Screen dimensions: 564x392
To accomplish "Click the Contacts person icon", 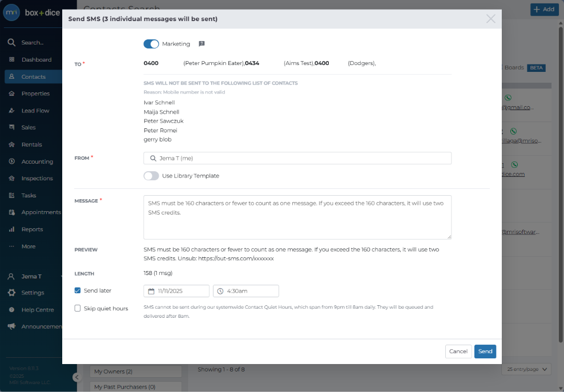I will tap(11, 76).
